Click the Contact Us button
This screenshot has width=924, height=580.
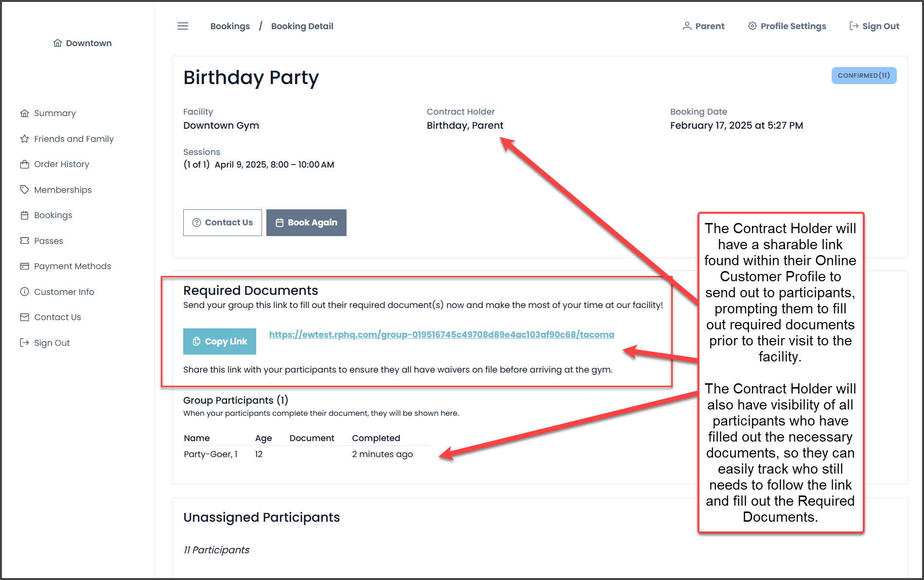tap(223, 222)
